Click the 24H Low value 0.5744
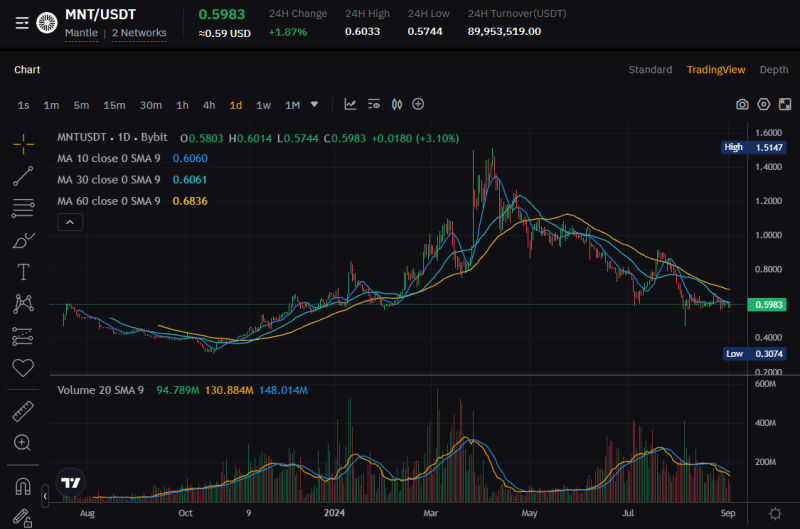The width and height of the screenshot is (800, 529). click(424, 32)
